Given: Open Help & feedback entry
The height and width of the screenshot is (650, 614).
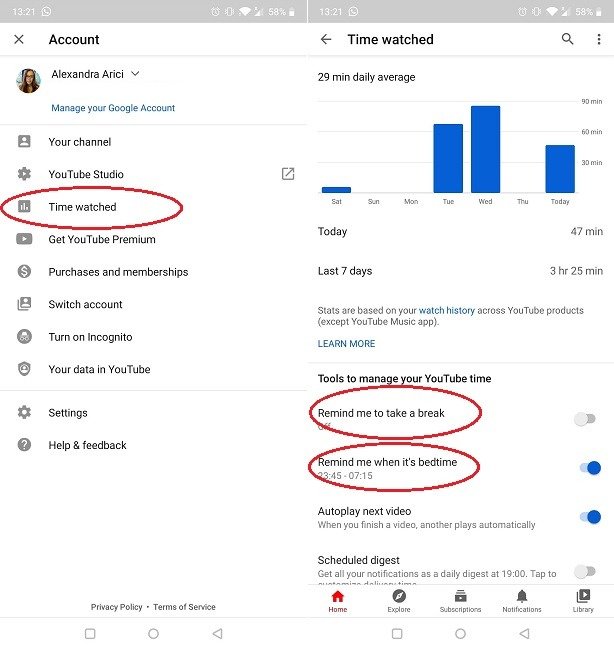Looking at the screenshot, I should [x=153, y=445].
